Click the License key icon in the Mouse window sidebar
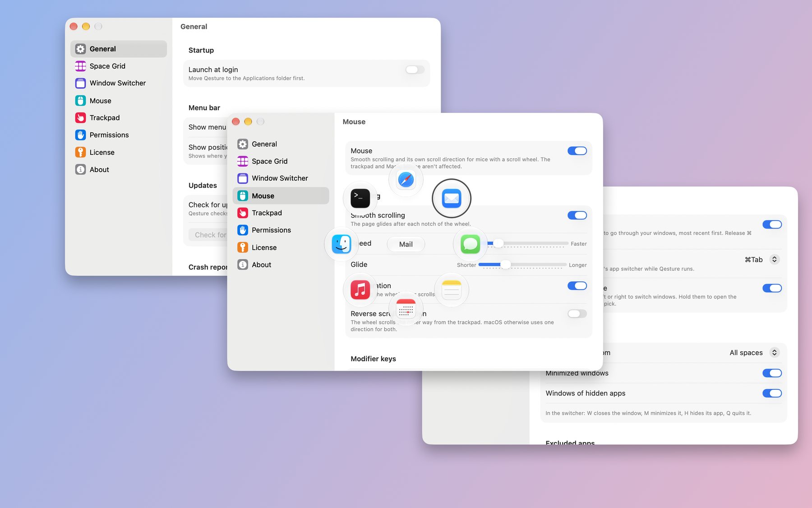Viewport: 812px width, 508px height. coord(243,247)
